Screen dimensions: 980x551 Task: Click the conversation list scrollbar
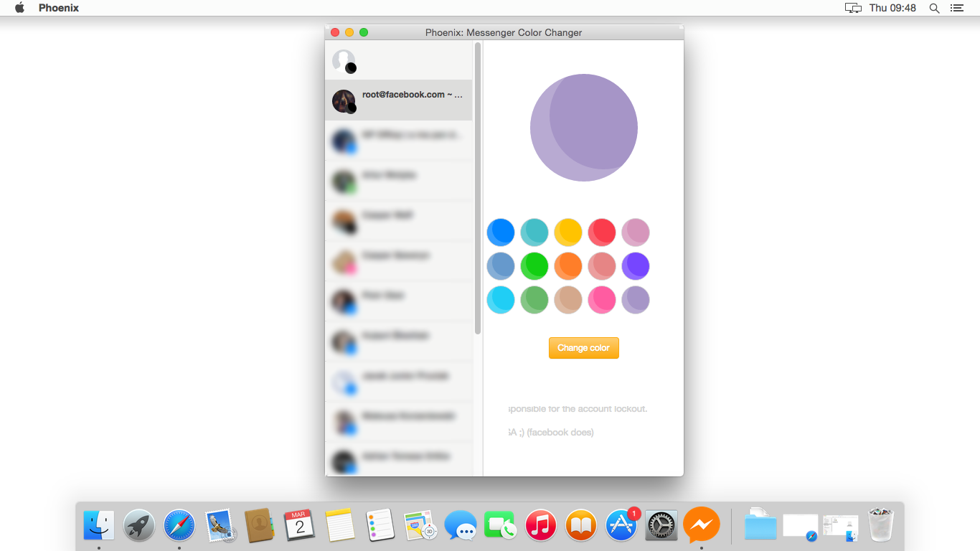click(x=478, y=188)
